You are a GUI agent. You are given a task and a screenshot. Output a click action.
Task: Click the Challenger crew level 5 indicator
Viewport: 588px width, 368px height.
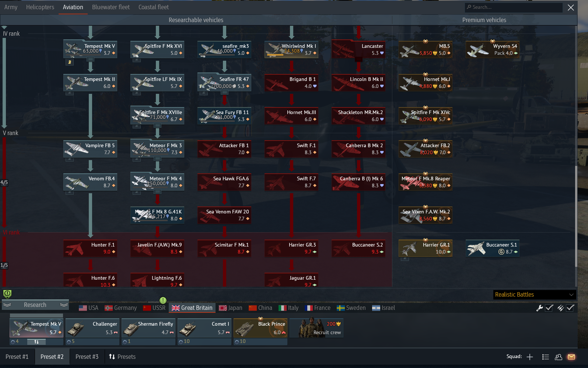[x=70, y=342]
